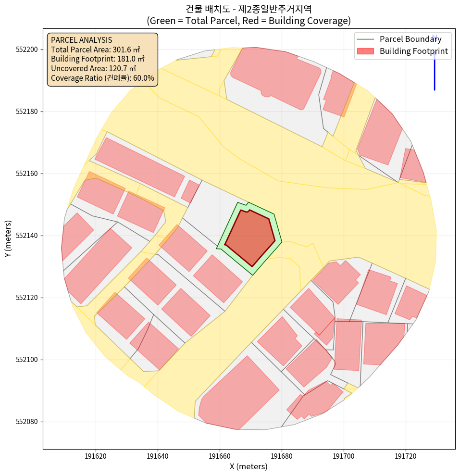Click the chart title 건물 배치도

click(249, 9)
